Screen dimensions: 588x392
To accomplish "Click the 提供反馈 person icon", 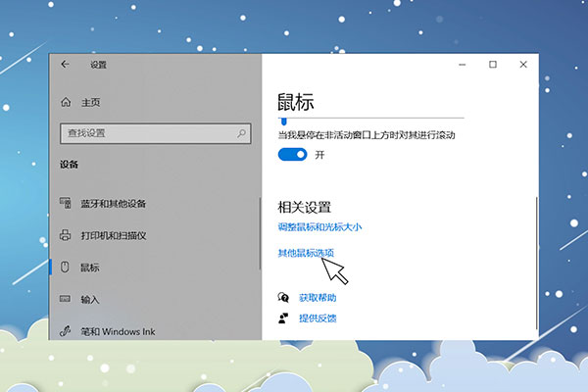I will pyautogui.click(x=283, y=318).
